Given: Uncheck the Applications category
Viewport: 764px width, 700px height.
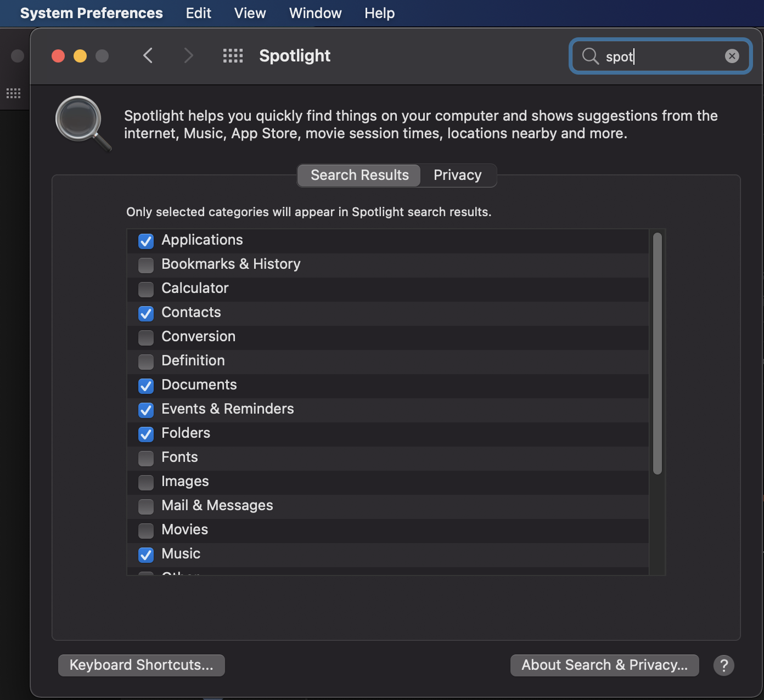Looking at the screenshot, I should [x=146, y=241].
